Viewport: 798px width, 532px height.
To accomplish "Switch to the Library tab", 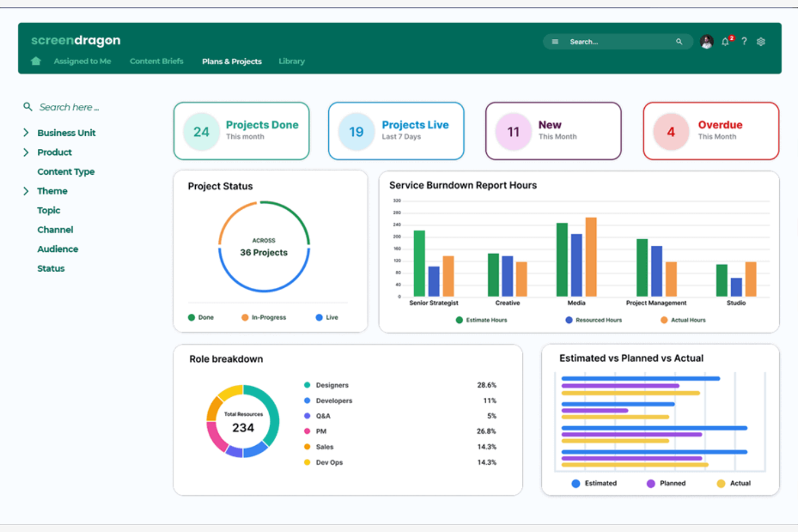I will [291, 61].
